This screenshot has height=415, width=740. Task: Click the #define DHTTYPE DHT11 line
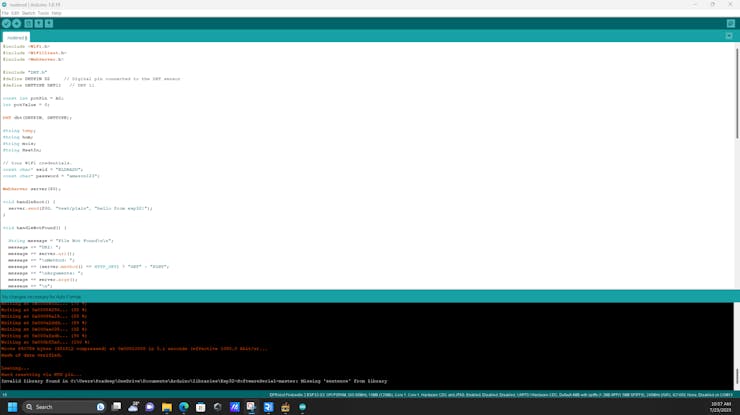tap(49, 85)
